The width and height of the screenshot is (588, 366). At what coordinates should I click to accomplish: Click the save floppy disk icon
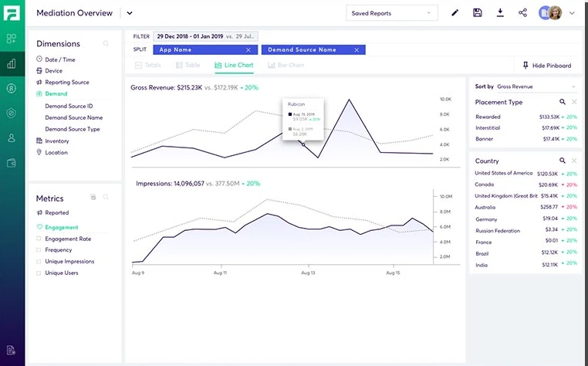478,13
